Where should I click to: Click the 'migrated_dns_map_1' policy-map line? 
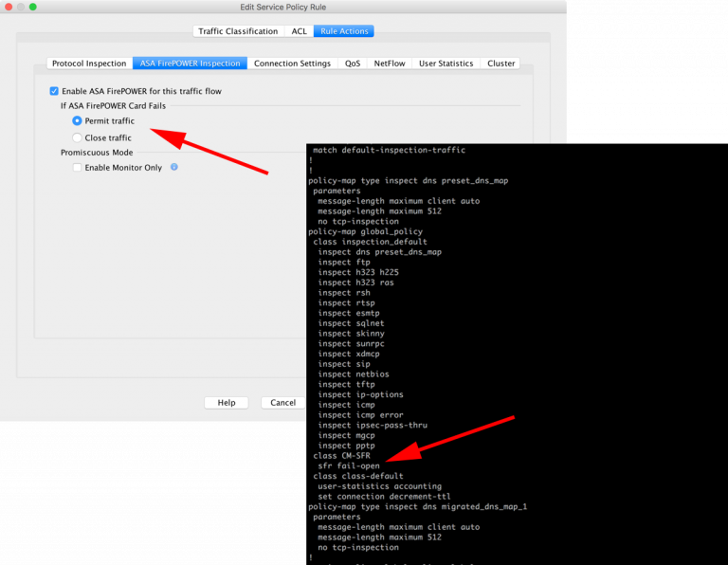(418, 506)
